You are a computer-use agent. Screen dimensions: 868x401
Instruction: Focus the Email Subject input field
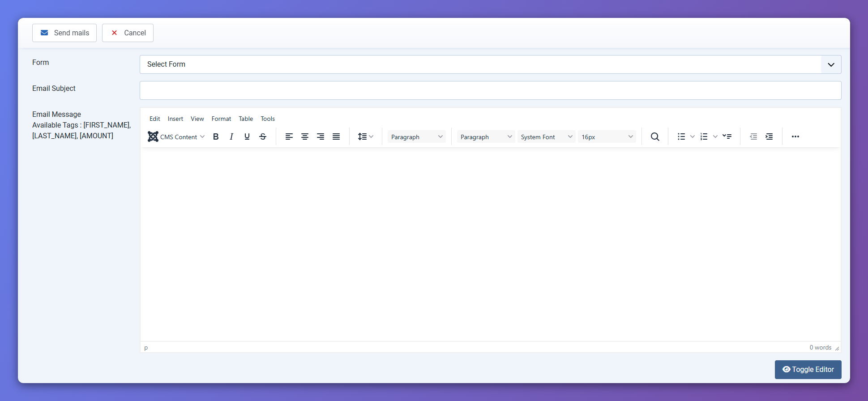(x=490, y=90)
